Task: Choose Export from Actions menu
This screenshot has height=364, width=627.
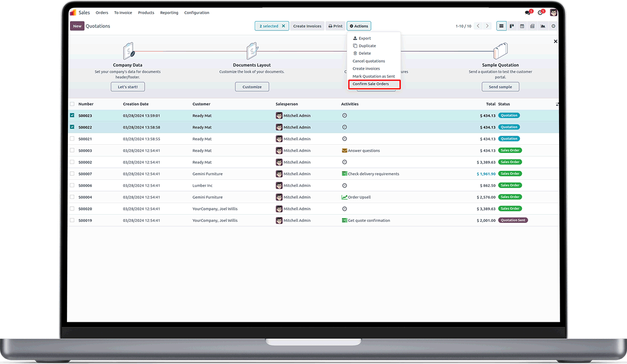Action: click(x=374, y=38)
